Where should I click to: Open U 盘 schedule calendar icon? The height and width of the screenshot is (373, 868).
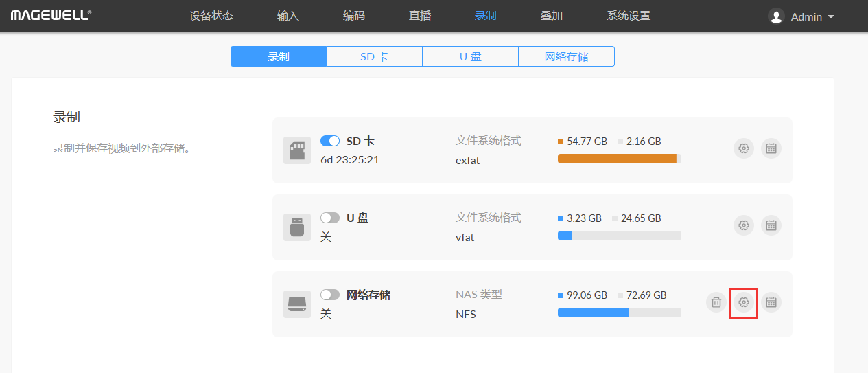tap(771, 225)
